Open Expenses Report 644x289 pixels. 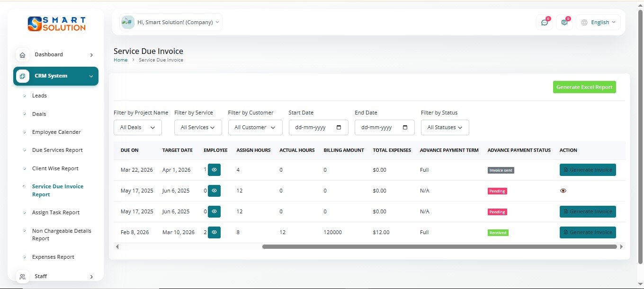tap(53, 257)
